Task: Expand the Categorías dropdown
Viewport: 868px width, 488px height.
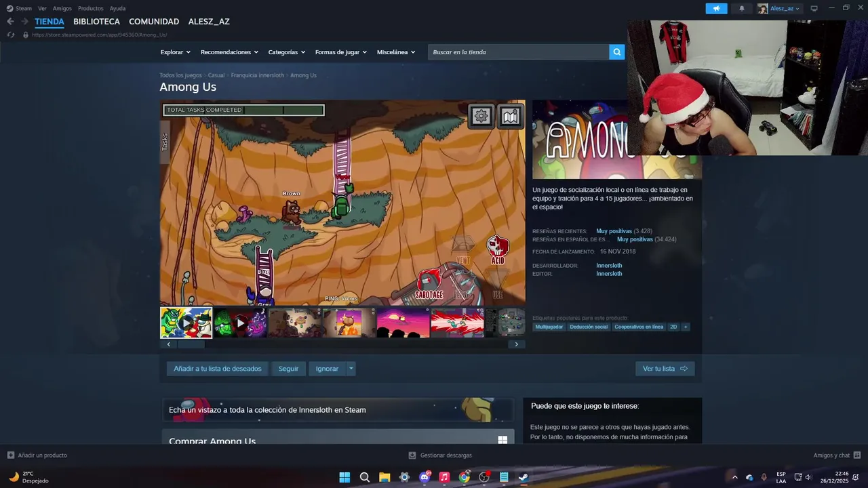Action: (286, 52)
